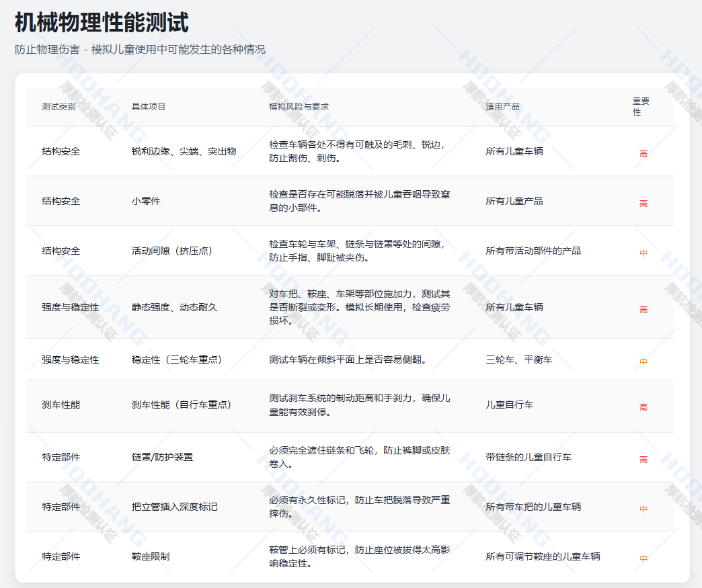Click the page title 机械物理性能测试
This screenshot has height=588, width=702.
pyautogui.click(x=102, y=23)
